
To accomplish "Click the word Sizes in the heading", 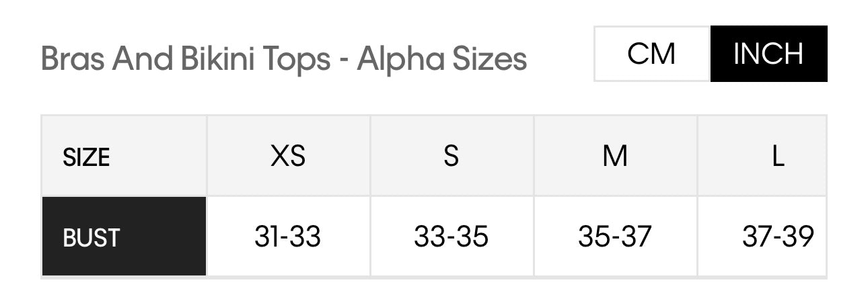I will [489, 59].
